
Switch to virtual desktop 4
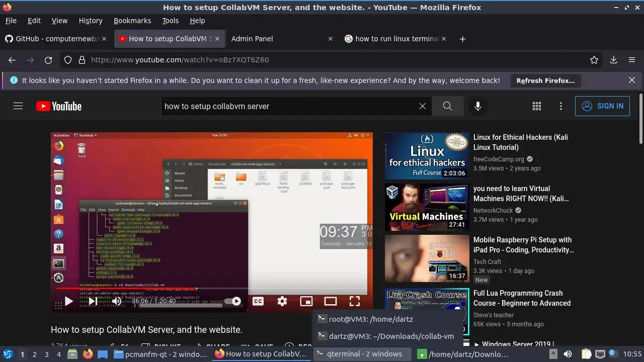point(59,354)
